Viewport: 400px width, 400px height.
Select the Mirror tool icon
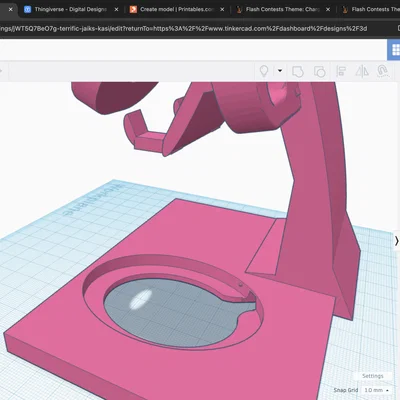(362, 71)
